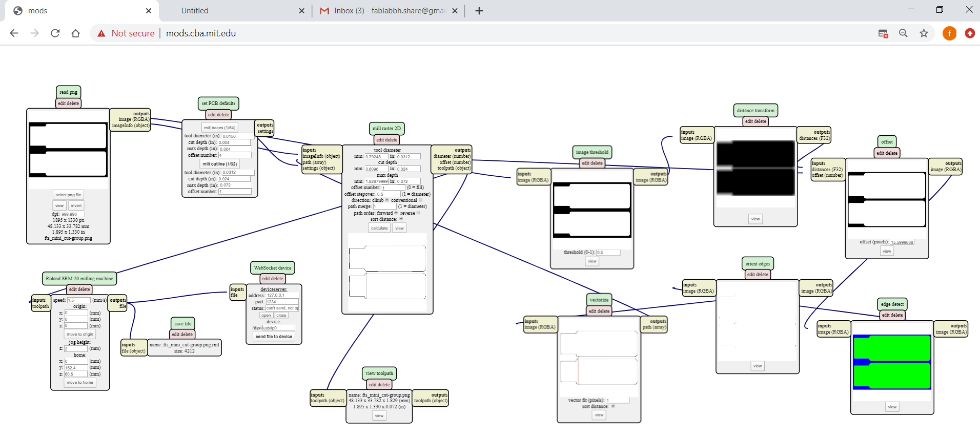Switch to the Untitled tab
Screen dimensions: 980x436
(235, 11)
